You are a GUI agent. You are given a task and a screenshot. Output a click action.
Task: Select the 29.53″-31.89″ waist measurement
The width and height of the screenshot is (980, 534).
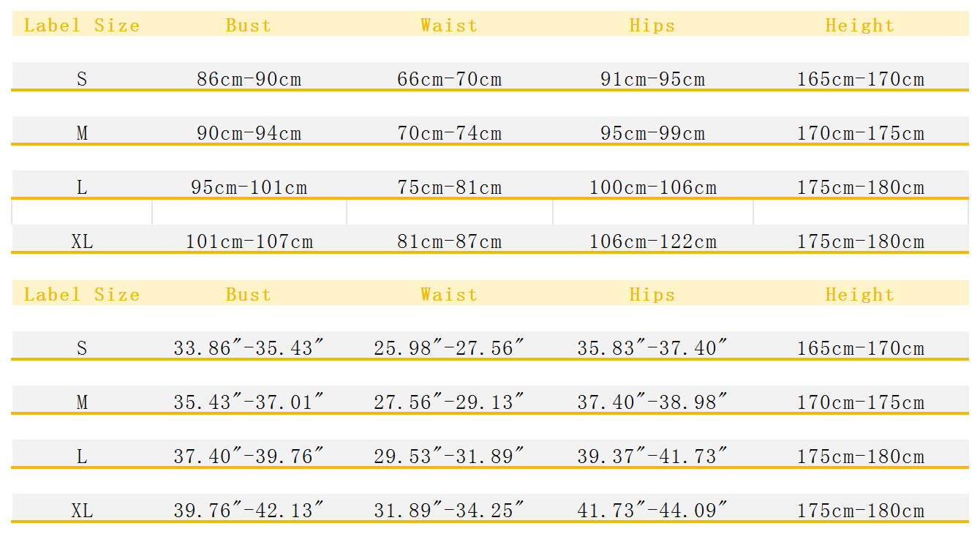[x=449, y=456]
